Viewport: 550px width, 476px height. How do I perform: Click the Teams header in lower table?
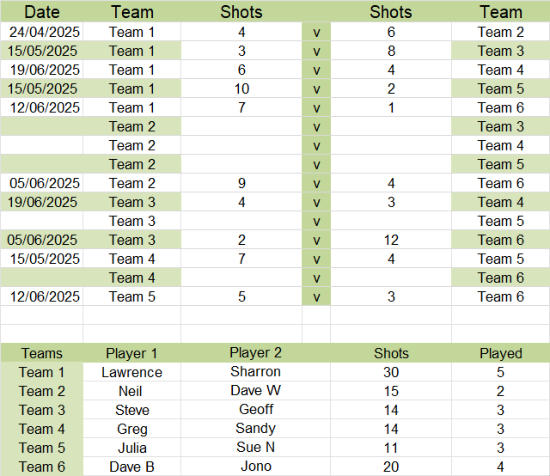coord(42,353)
